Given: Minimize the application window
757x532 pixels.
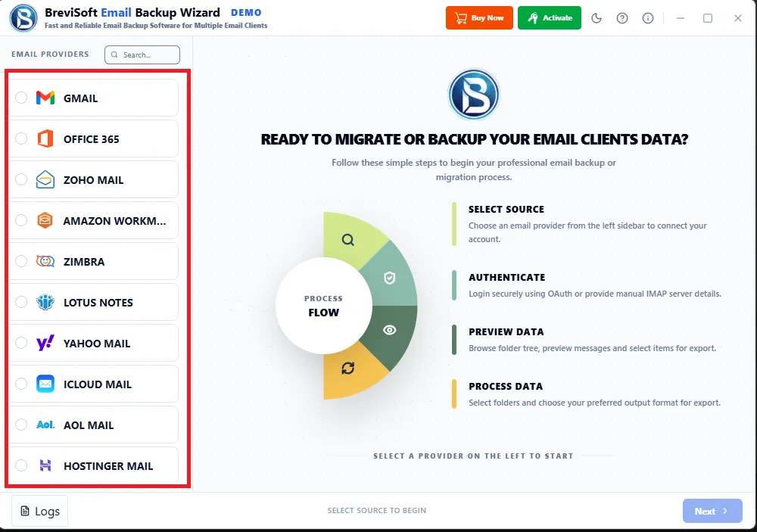Looking at the screenshot, I should (681, 18).
